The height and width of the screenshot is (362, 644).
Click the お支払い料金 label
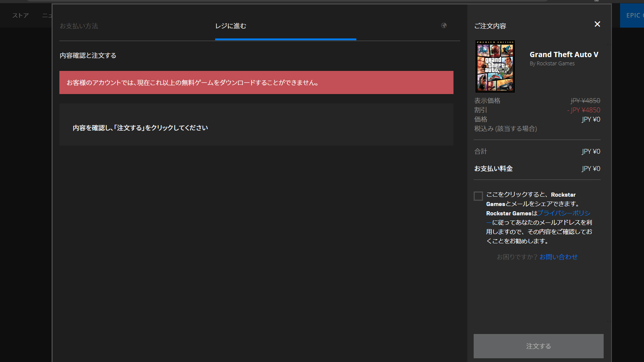pos(493,169)
